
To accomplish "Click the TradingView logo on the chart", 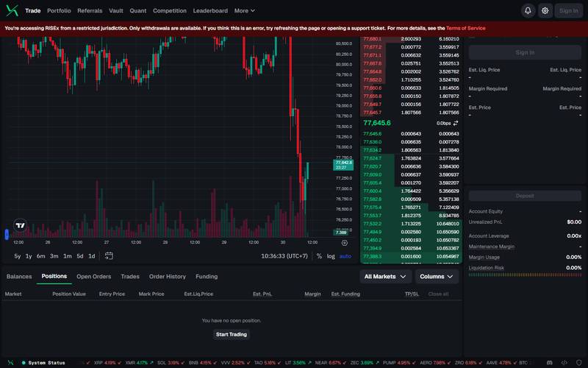I will pyautogui.click(x=21, y=225).
